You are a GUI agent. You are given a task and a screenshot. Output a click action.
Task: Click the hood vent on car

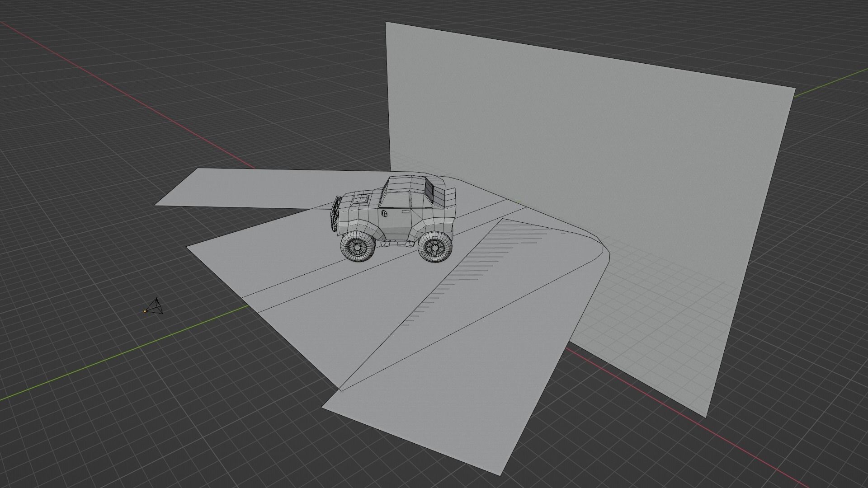(x=361, y=198)
